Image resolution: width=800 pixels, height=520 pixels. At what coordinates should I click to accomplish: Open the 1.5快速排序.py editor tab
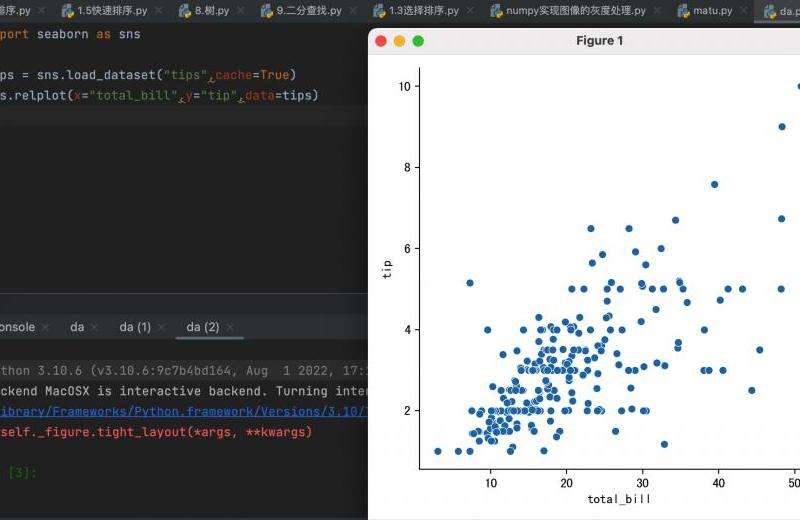coord(111,11)
